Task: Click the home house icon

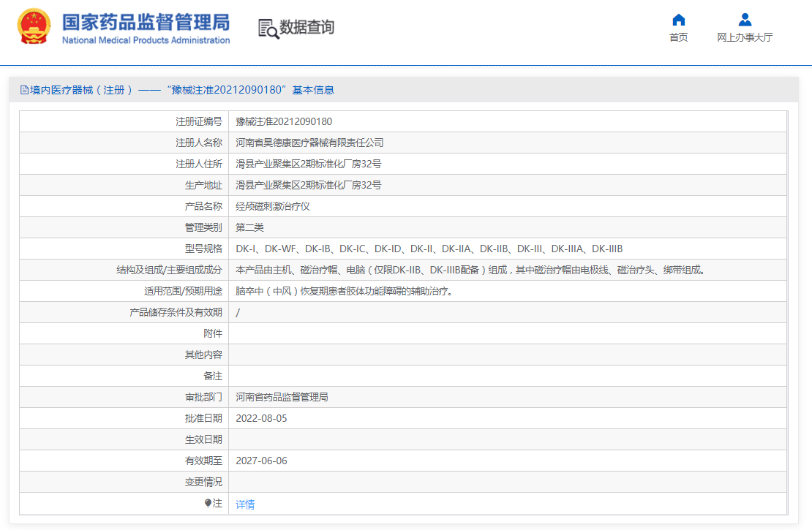Action: [x=678, y=20]
